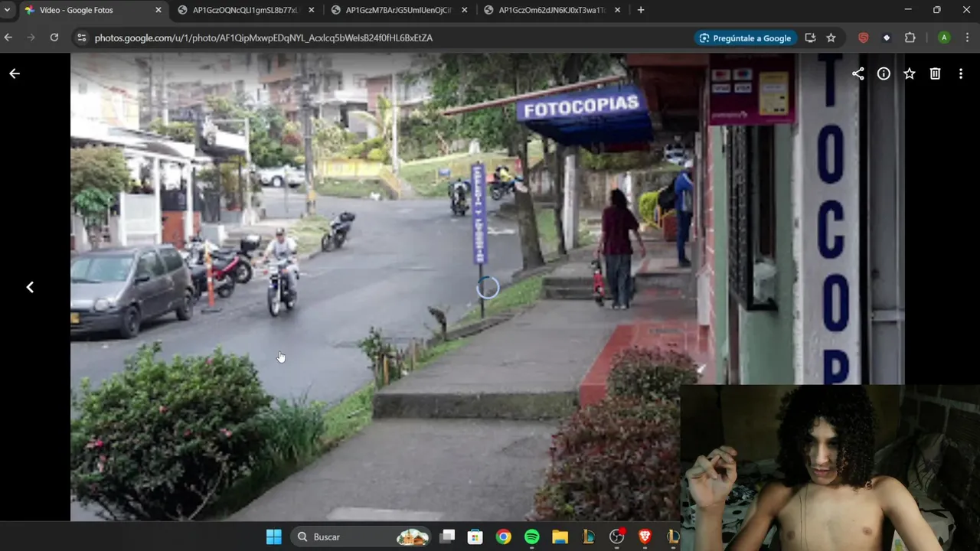The height and width of the screenshot is (551, 980).
Task: Bookmark this page with the star icon
Action: [x=831, y=37]
